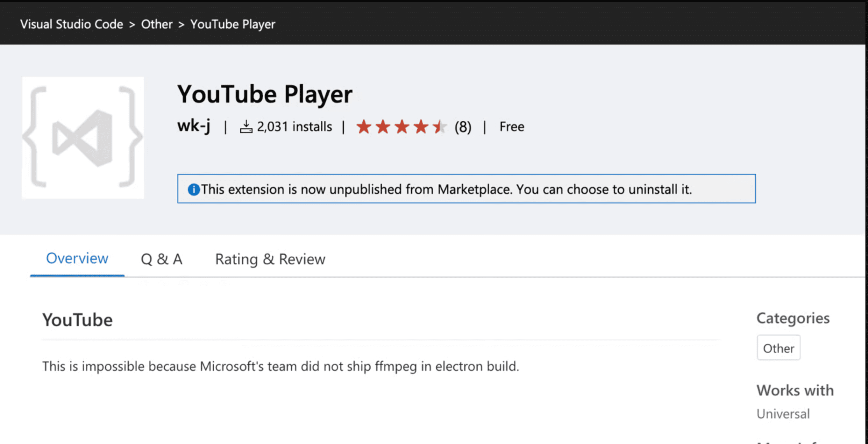Click the 2,031 installs text
Image resolution: width=868 pixels, height=444 pixels.
coord(295,127)
